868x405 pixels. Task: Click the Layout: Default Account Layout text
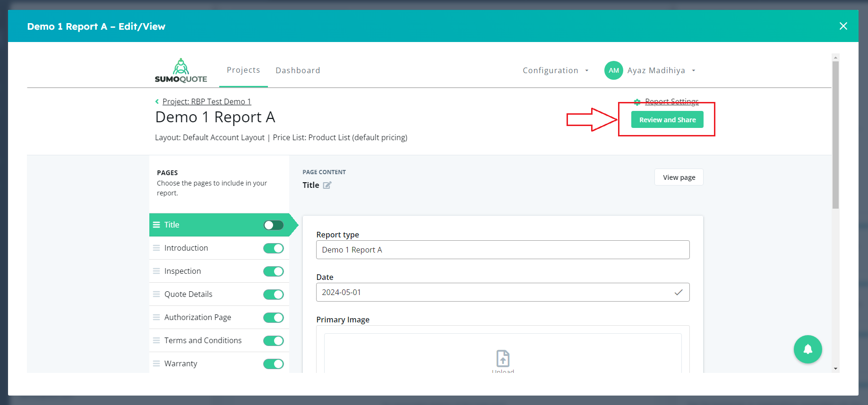(210, 137)
